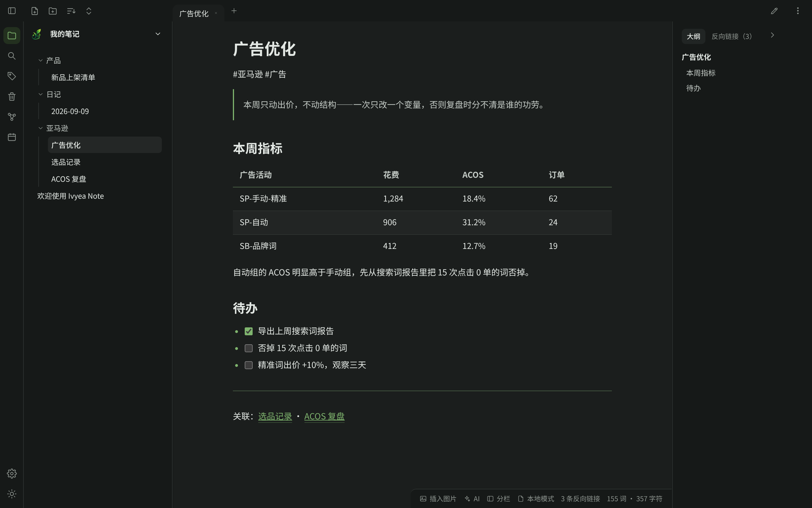Click the pencil edit mode icon
Image resolution: width=812 pixels, height=508 pixels.
[x=774, y=11]
